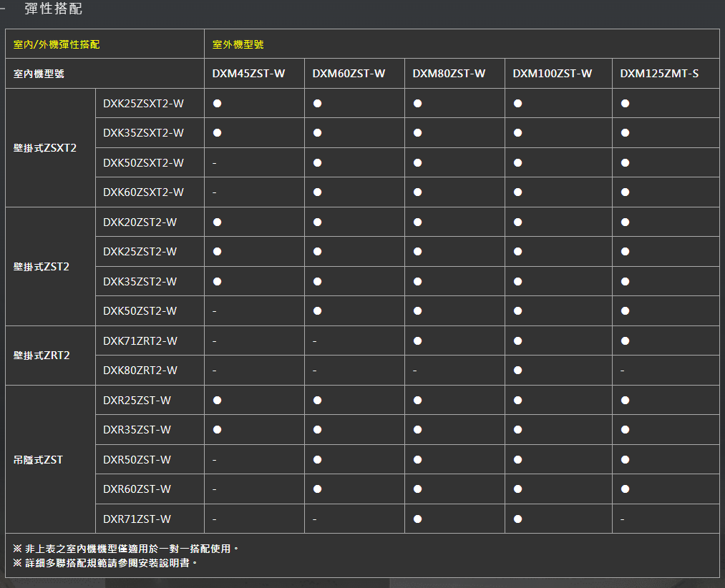Click the note 詳細多聯搭配規範請參閱安裝說明書
The image size is (725, 588).
104,563
